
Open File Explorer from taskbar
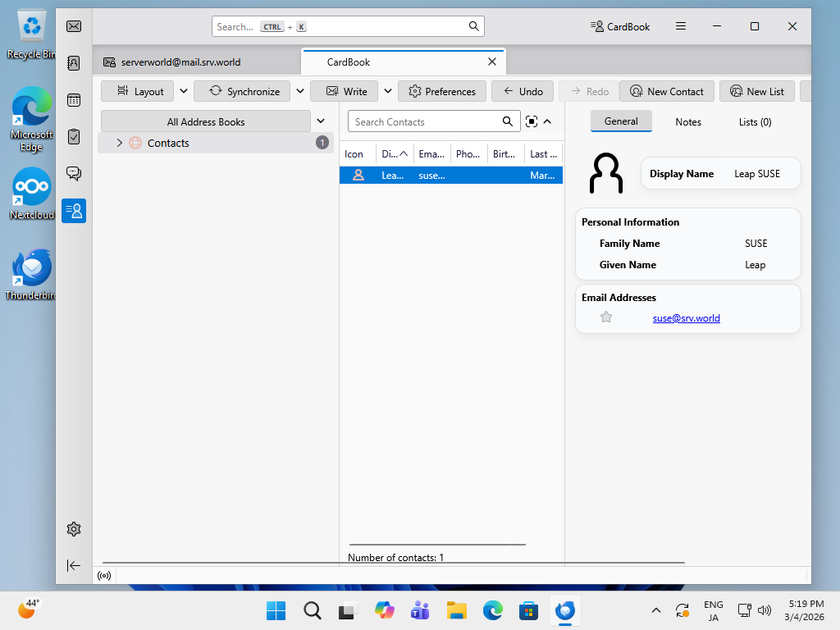(456, 610)
